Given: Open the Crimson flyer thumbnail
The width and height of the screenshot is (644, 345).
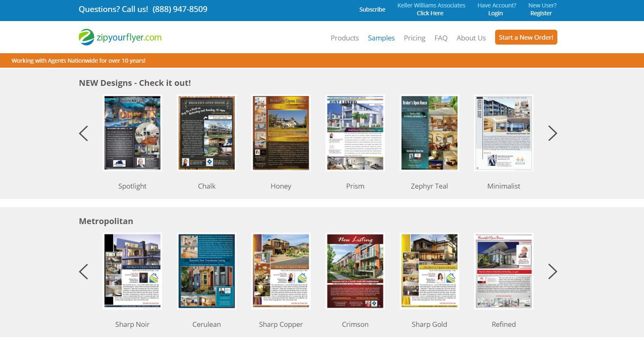Looking at the screenshot, I should (x=355, y=271).
